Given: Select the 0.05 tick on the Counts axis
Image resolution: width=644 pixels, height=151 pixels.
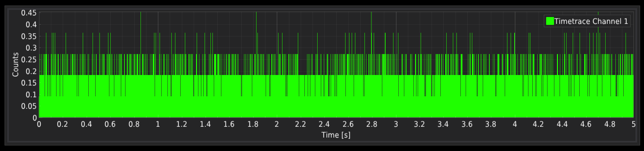Looking at the screenshot, I should point(29,106).
